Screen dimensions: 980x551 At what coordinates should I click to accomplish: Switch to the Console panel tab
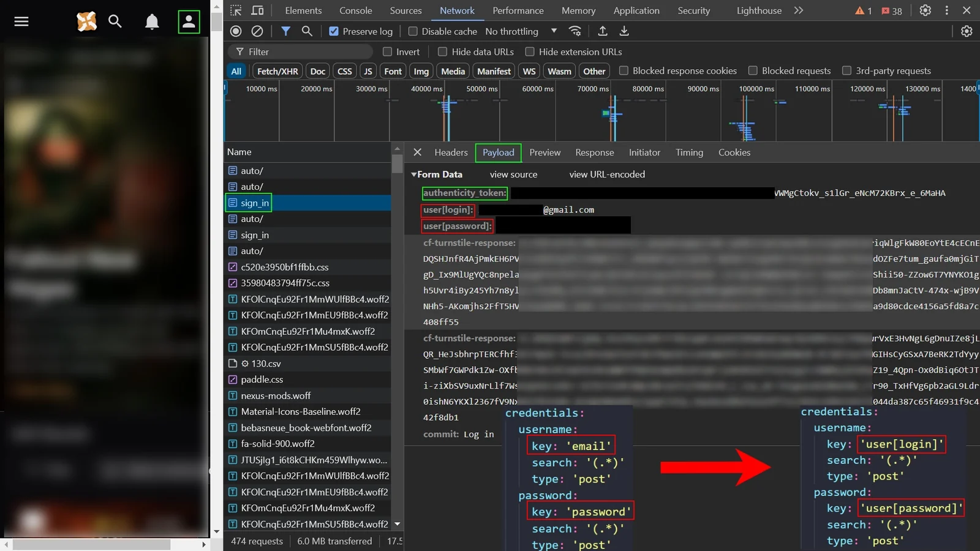click(x=355, y=10)
